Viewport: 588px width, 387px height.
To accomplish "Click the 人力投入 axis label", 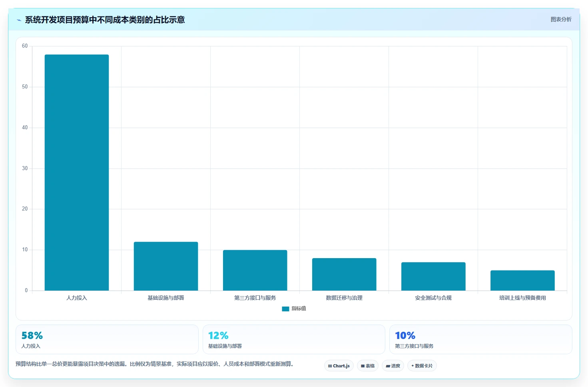I will (77, 298).
